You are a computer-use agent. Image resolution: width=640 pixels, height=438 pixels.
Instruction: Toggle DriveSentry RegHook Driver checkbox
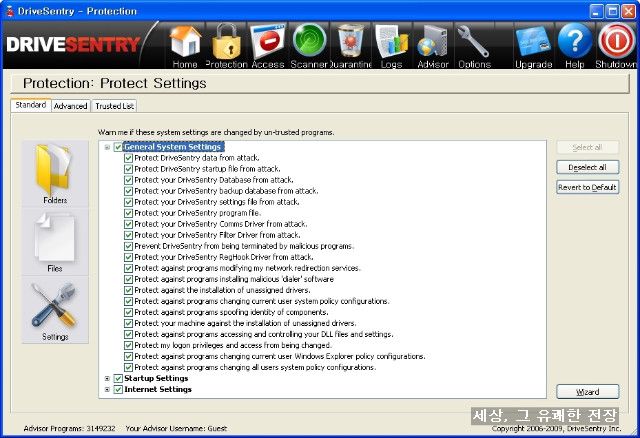point(128,257)
